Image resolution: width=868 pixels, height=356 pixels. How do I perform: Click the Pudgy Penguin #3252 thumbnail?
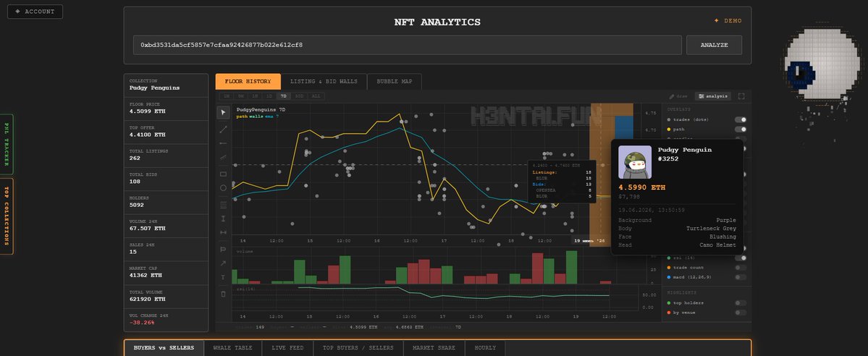click(x=634, y=163)
